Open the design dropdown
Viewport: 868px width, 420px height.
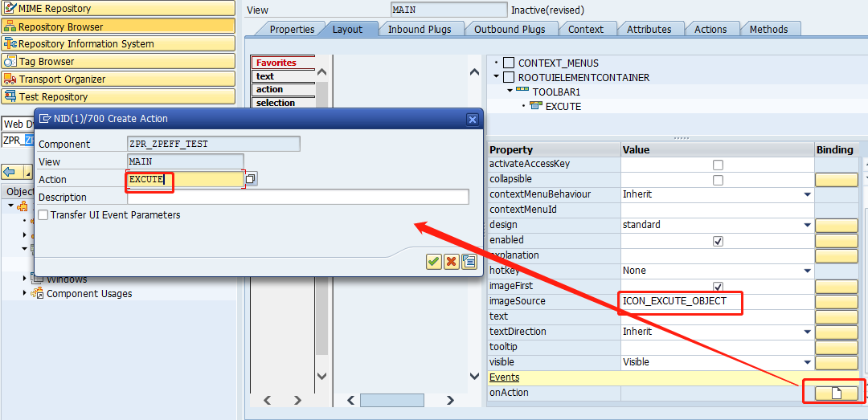pos(807,225)
